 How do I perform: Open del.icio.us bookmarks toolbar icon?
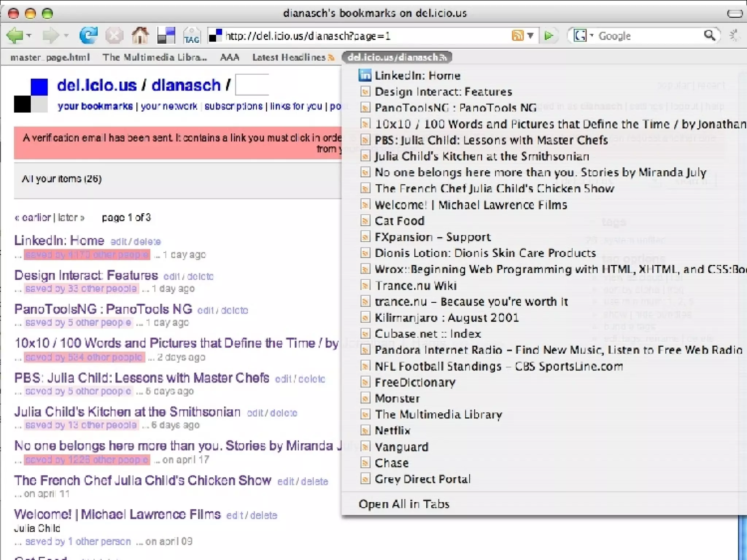tap(166, 36)
